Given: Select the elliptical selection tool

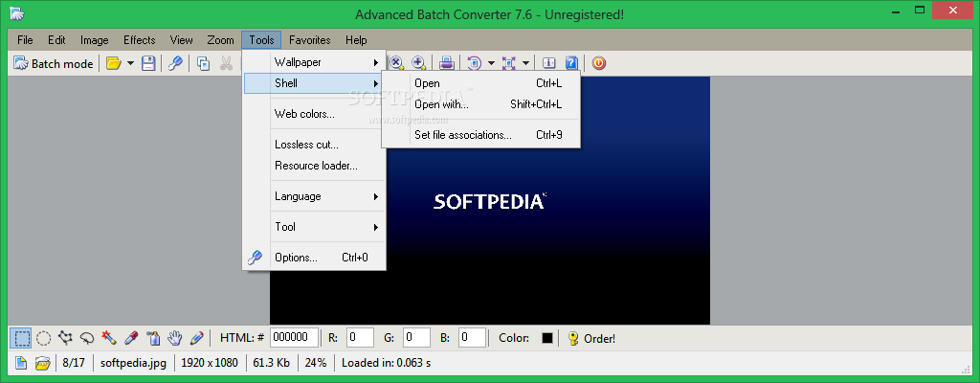Looking at the screenshot, I should pos(43,339).
